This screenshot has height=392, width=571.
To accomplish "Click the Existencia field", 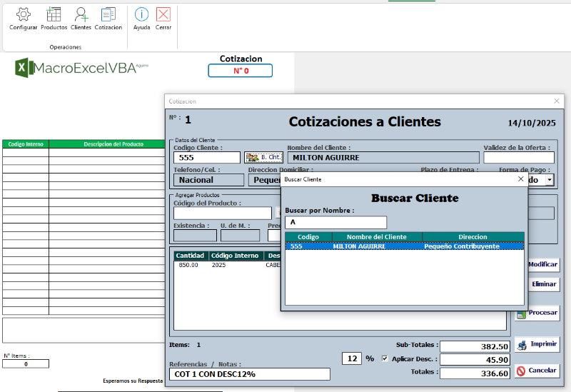I will pos(195,236).
